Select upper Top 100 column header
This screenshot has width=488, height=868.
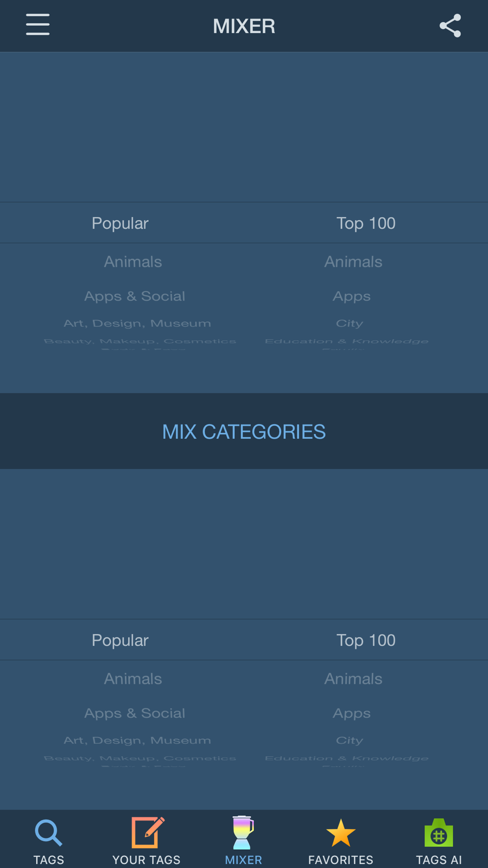(x=366, y=223)
